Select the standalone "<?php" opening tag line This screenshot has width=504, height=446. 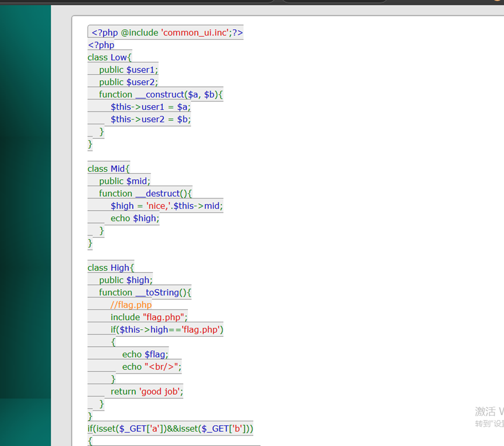(101, 45)
